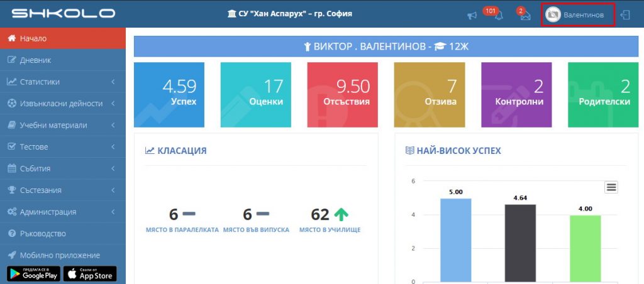Click the trophy icon for Състезания

12,190
